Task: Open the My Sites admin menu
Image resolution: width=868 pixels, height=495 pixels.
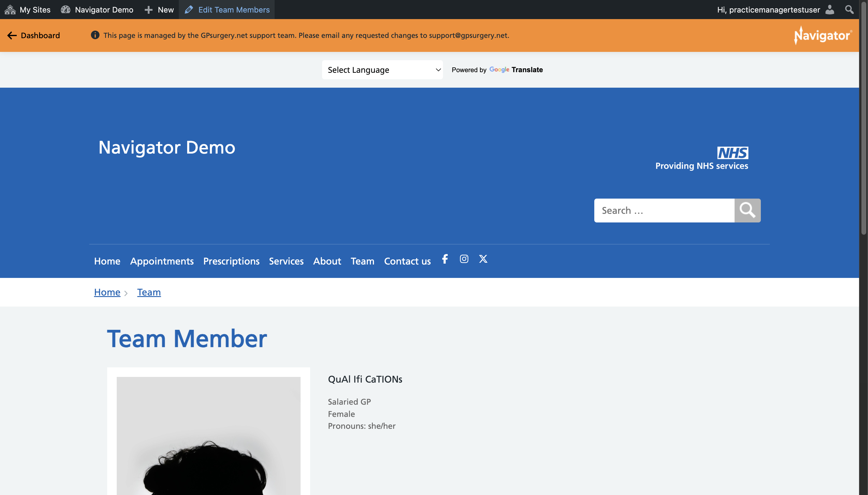Action: (x=27, y=10)
